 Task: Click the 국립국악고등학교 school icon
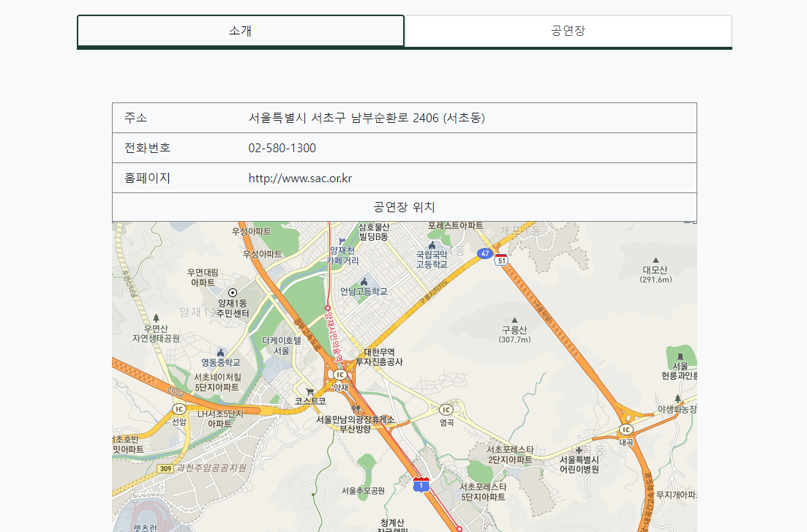432,245
